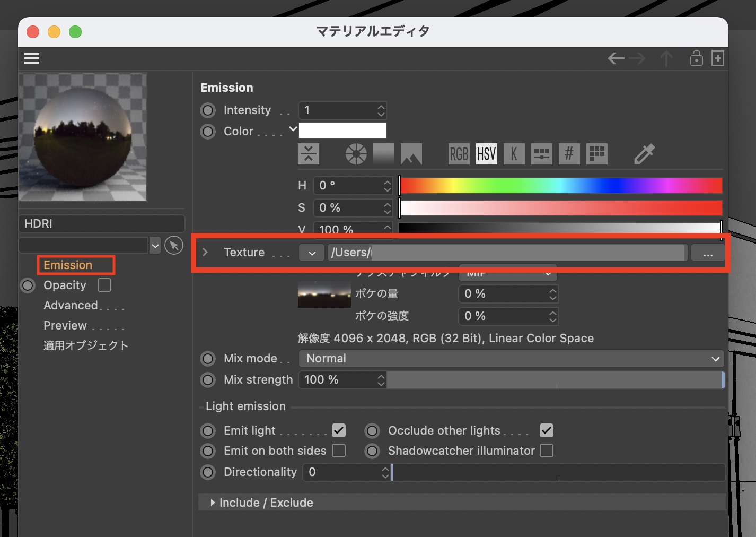Select the Advanced channel in sidebar

coord(71,306)
